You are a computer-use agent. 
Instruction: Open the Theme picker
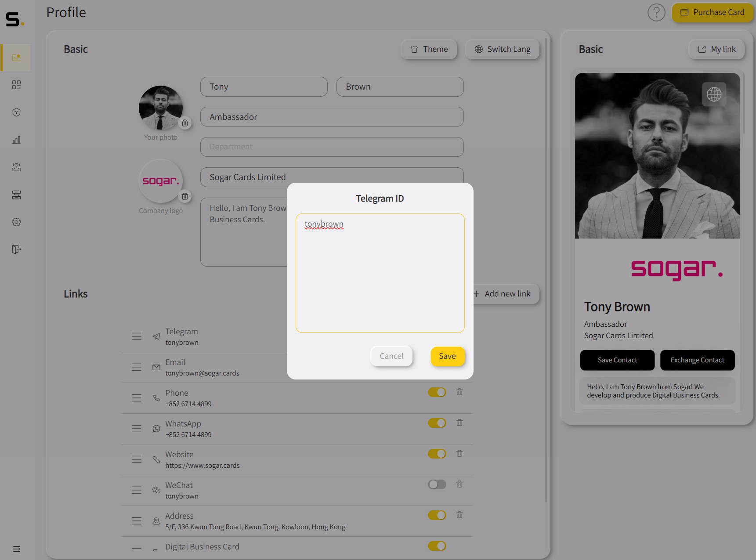point(429,49)
